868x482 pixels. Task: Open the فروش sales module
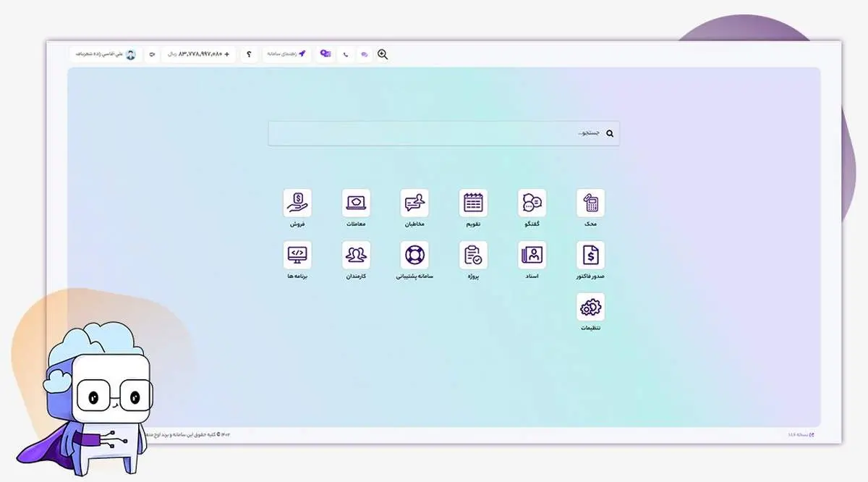pos(297,203)
